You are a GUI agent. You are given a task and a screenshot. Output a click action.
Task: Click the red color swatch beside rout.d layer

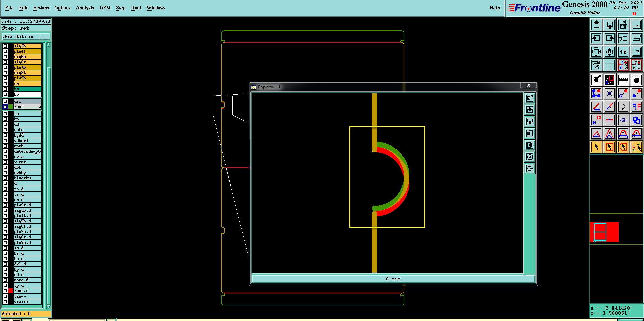pos(11,291)
